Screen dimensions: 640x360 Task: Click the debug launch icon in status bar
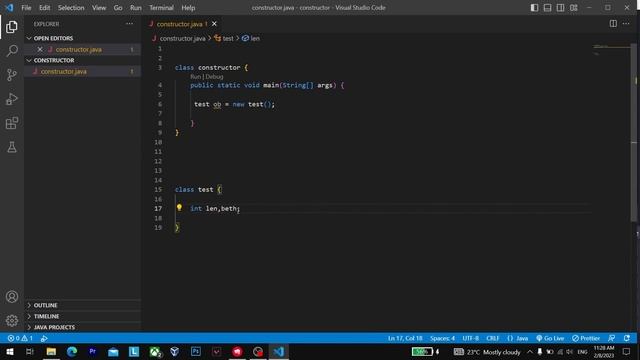tap(44, 338)
